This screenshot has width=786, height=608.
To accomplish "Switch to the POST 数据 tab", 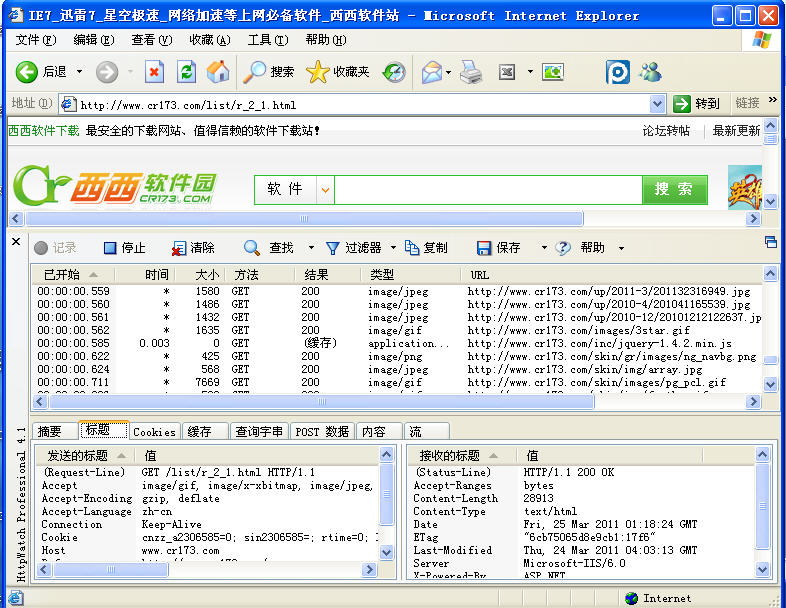I will pos(322,432).
